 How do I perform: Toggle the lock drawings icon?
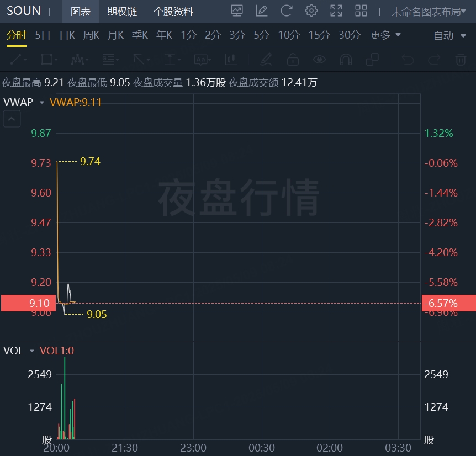[293, 60]
